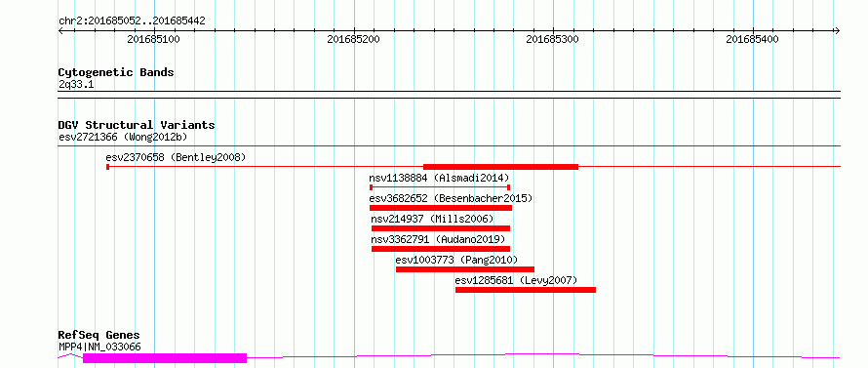The width and height of the screenshot is (868, 368).
Task: Open the MPP4|NM_033066 gene label
Action: tap(99, 348)
